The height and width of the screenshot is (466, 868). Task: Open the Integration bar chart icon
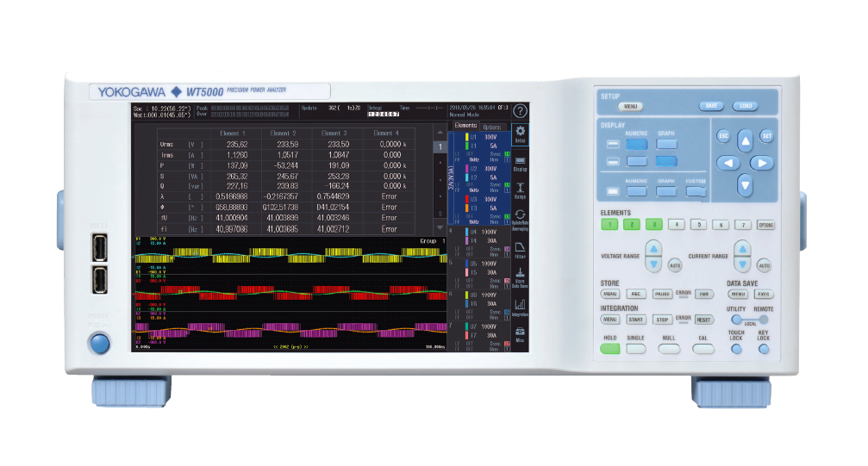coord(520,308)
